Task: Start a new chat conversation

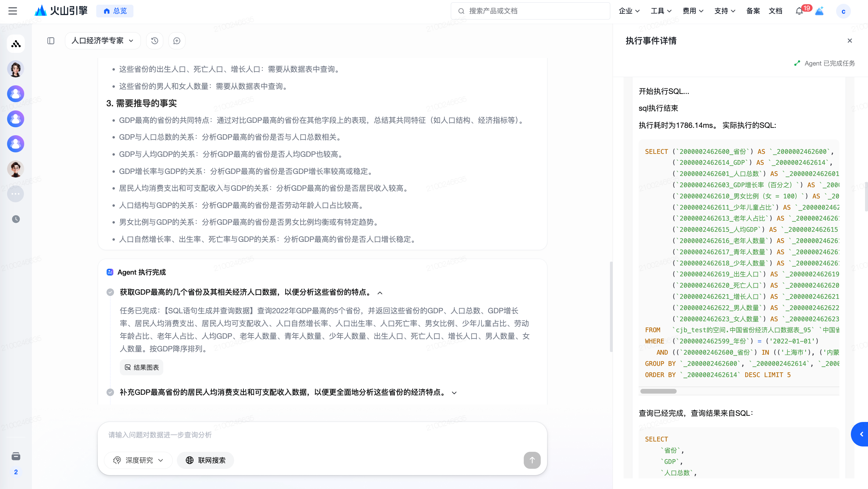Action: 177,41
